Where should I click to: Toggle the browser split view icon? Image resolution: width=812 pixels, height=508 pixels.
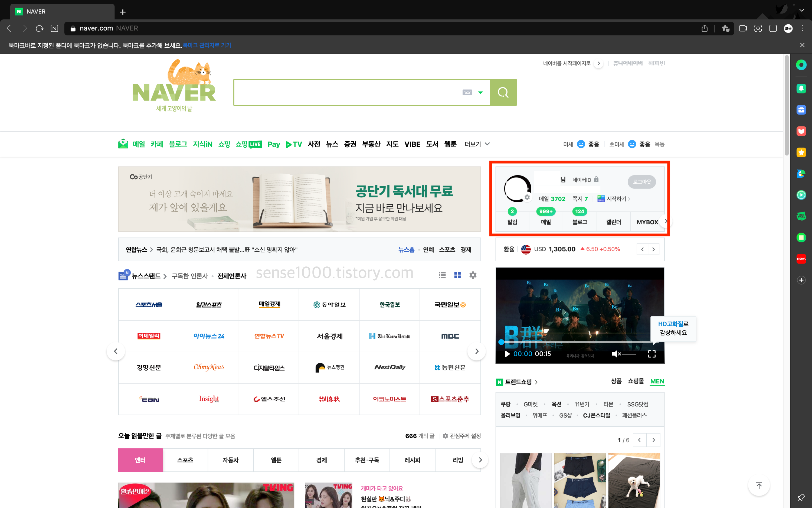(x=773, y=28)
